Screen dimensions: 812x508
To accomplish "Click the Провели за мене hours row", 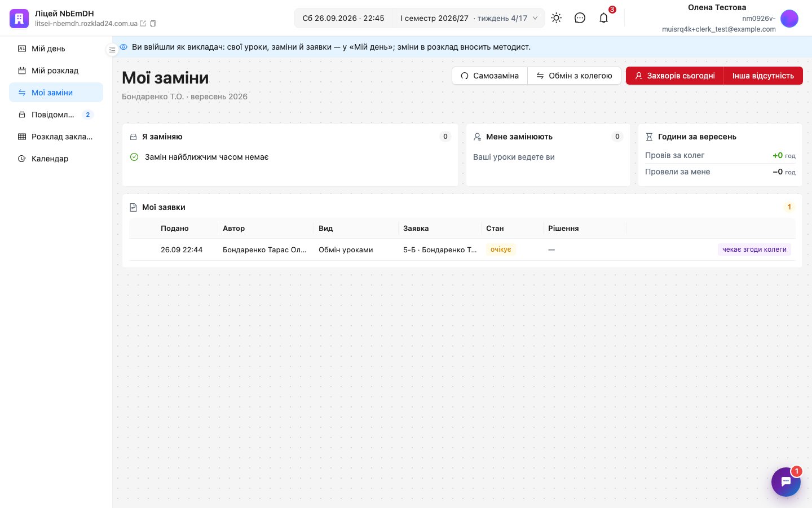I will click(720, 172).
